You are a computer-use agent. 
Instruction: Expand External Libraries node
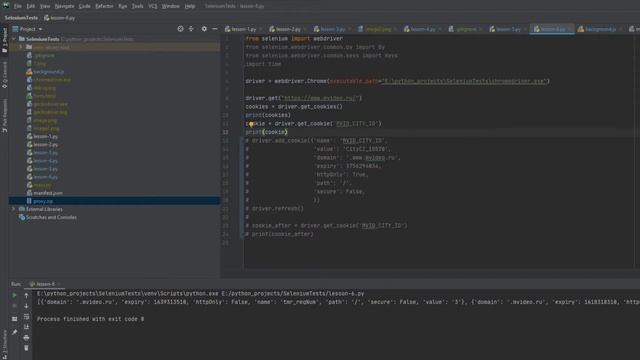coord(13,209)
